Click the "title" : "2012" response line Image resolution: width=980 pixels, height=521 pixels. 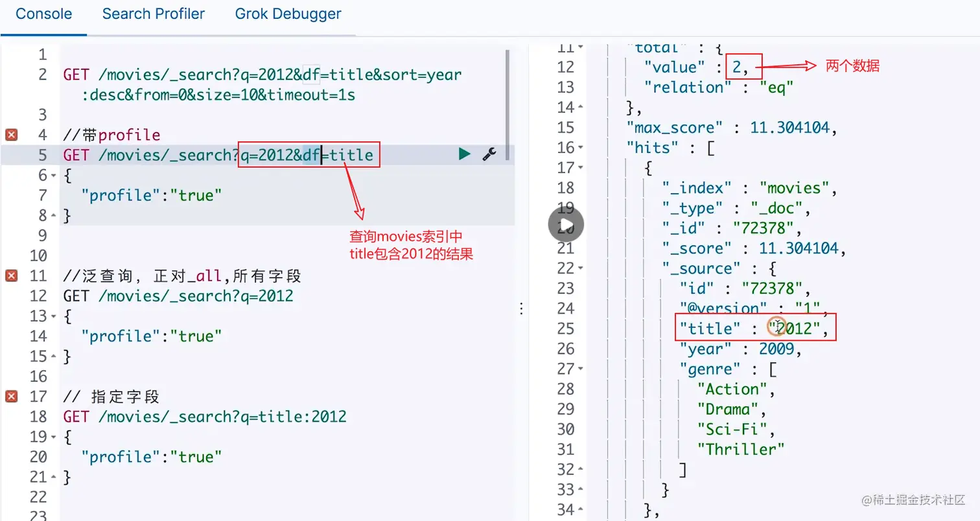(754, 329)
